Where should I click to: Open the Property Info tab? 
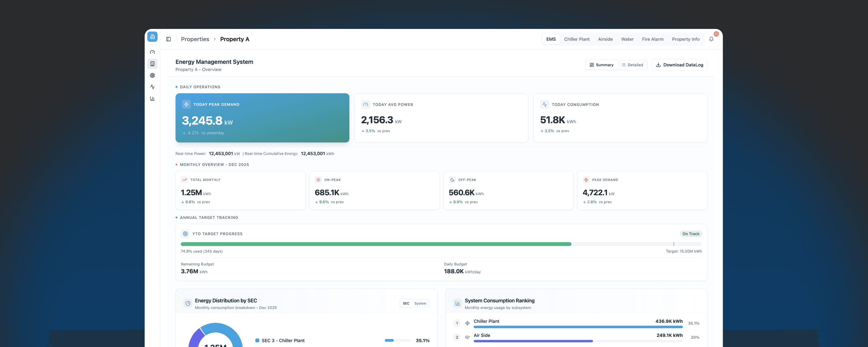tap(686, 39)
